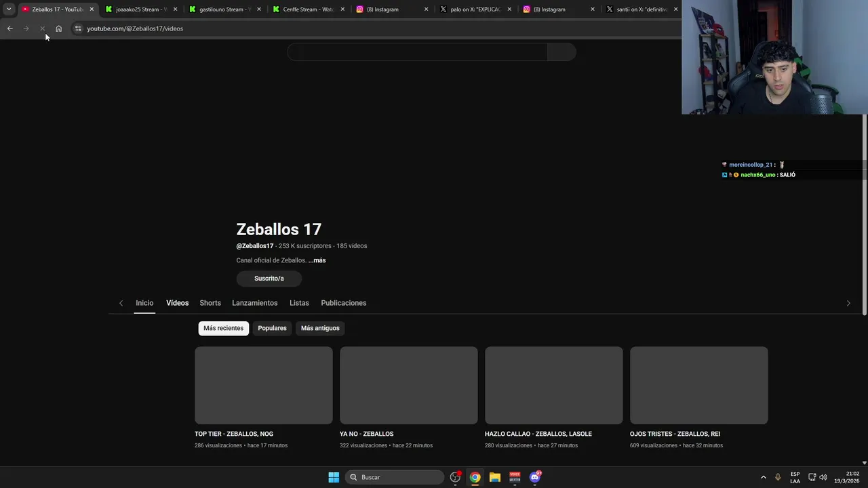Show hidden system tray icons
Viewport: 868px width, 488px height.
click(763, 477)
